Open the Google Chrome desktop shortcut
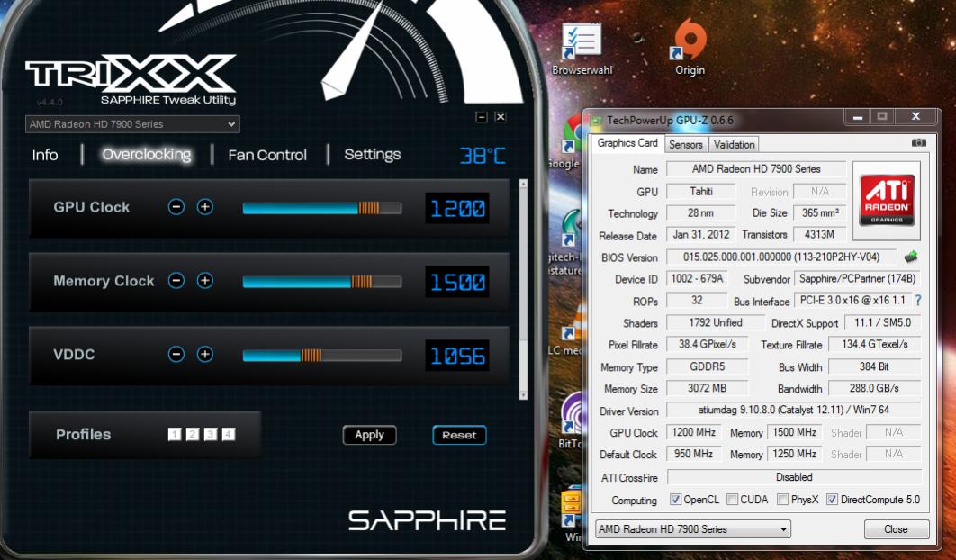The image size is (956, 560). (571, 141)
